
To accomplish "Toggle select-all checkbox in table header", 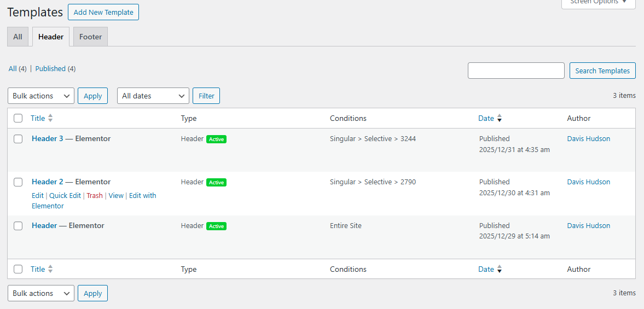I will [18, 118].
